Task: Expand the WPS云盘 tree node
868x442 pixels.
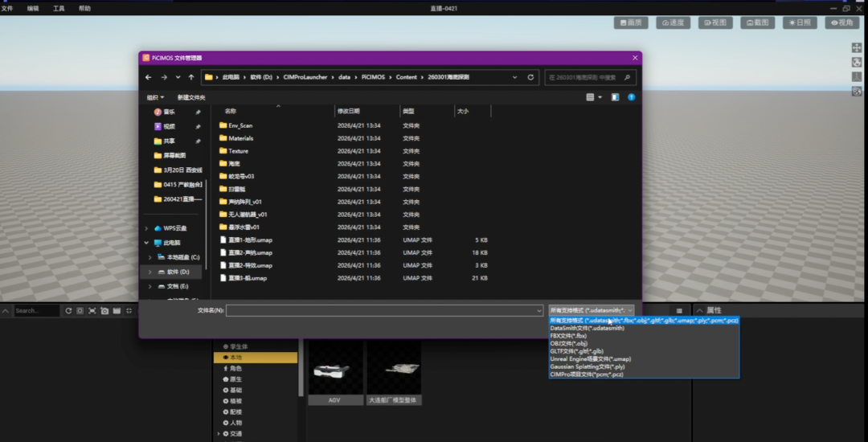Action: coord(147,228)
